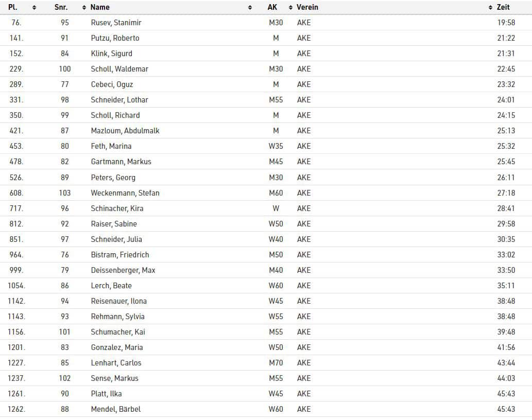The image size is (532, 420).
Task: Click the name Deissenberger, Max
Action: [123, 270]
